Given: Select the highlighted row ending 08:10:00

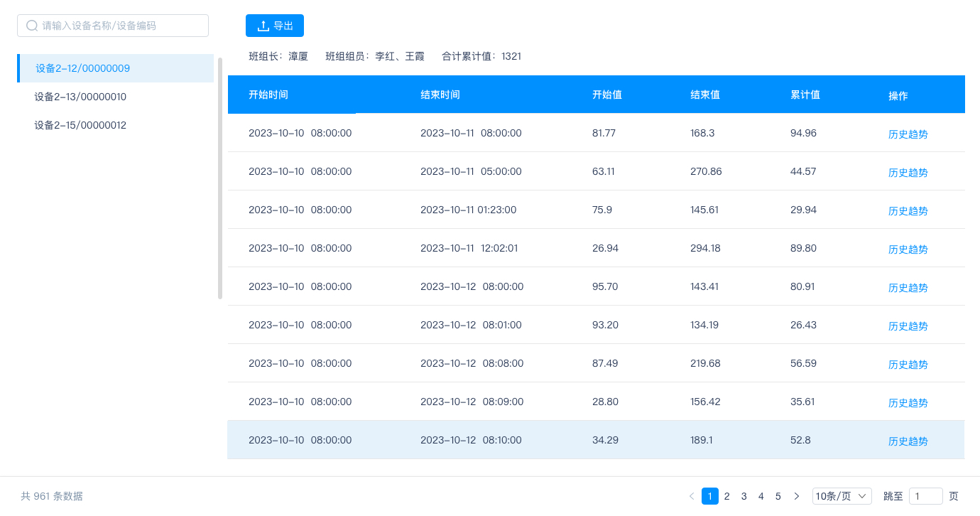Looking at the screenshot, I should point(497,441).
